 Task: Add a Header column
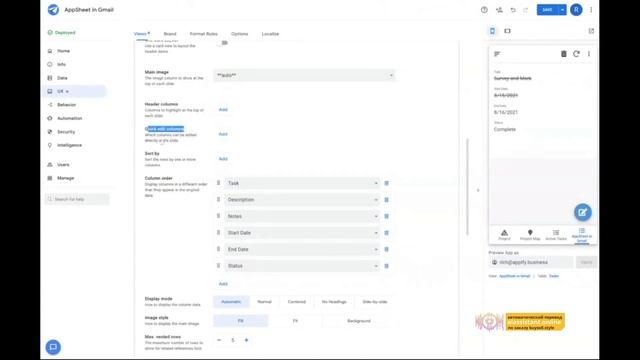pos(223,110)
